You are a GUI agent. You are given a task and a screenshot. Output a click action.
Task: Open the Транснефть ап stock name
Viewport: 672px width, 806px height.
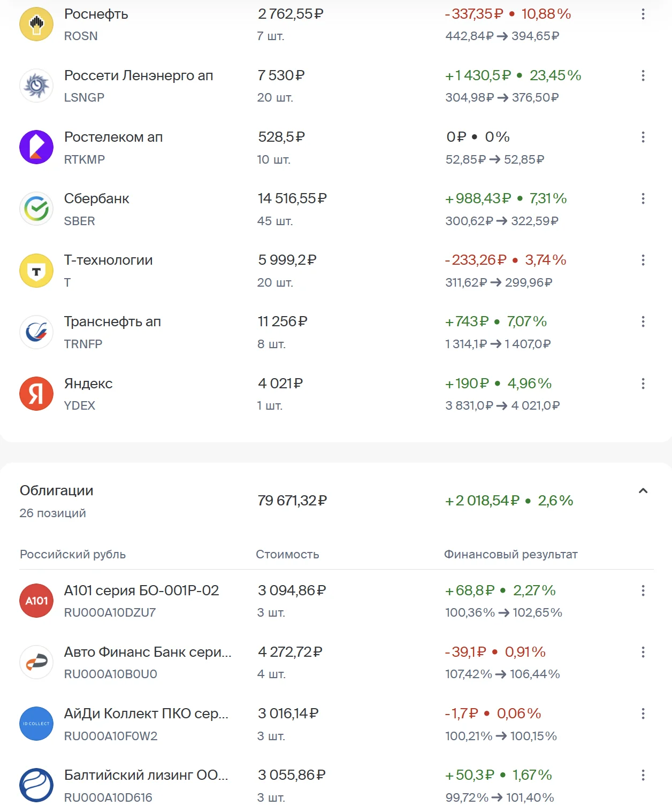point(112,321)
